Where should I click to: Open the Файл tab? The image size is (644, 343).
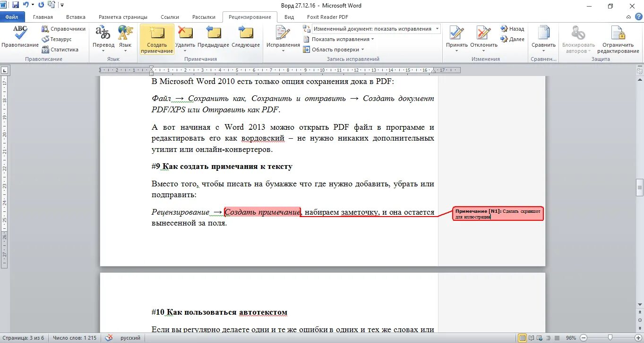tap(12, 17)
